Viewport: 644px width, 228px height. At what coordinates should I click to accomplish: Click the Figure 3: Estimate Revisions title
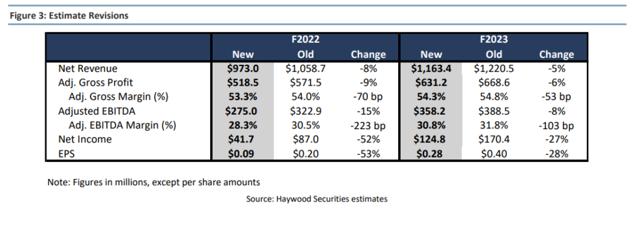69,16
